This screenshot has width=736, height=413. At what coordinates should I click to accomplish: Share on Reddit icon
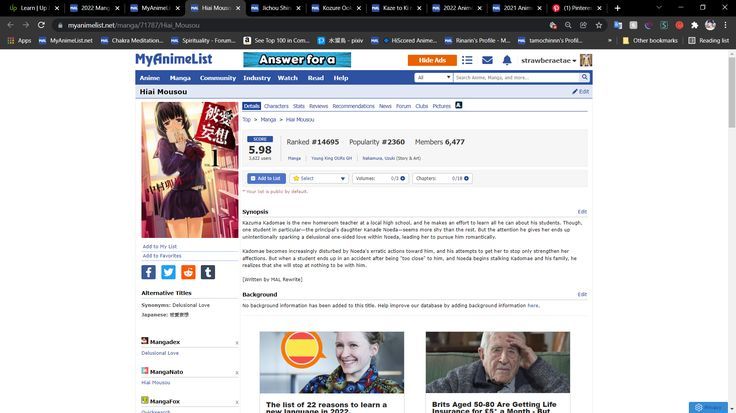[x=188, y=272]
